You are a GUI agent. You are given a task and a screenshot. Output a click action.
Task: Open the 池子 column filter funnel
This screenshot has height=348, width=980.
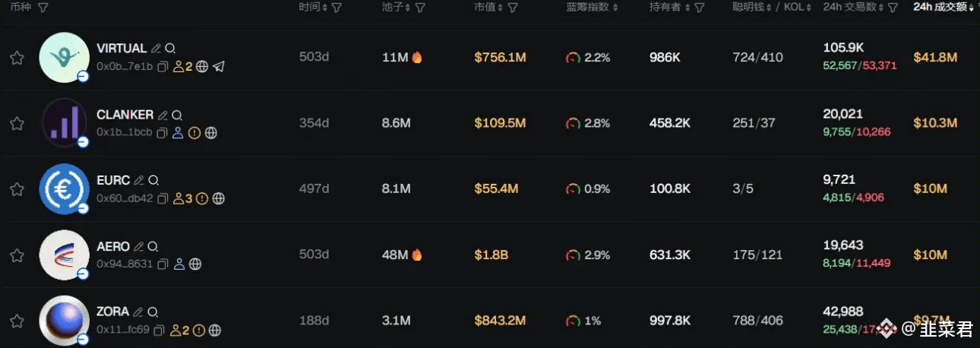420,8
